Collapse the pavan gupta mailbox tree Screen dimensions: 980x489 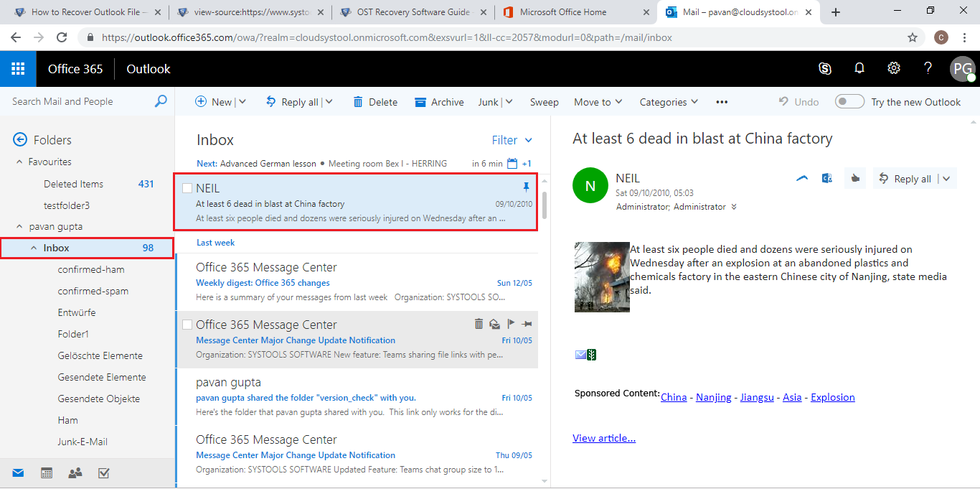coord(19,227)
